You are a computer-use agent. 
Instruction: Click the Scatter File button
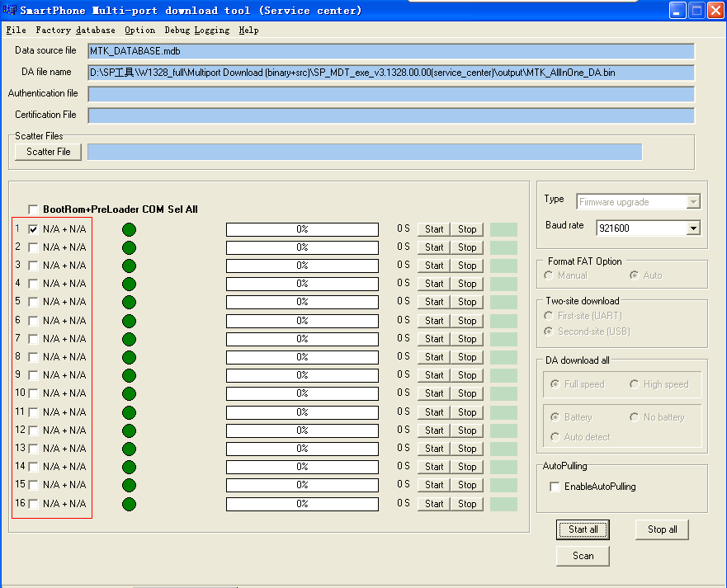point(48,152)
